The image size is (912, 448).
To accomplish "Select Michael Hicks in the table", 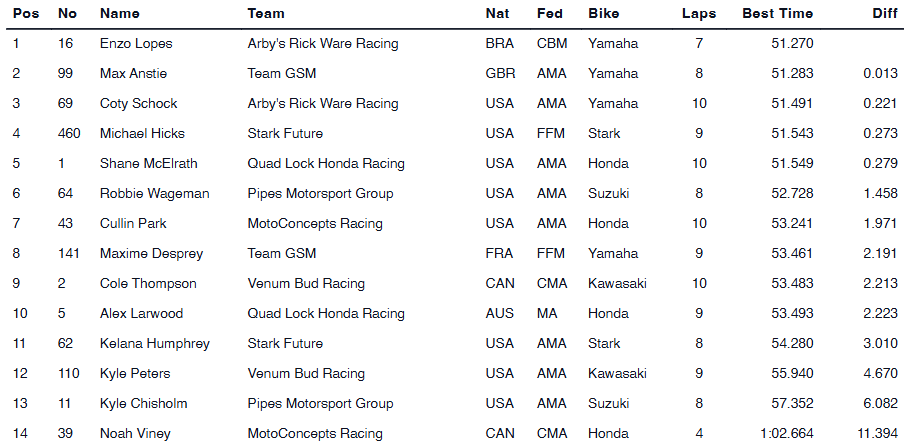I will 142,134.
